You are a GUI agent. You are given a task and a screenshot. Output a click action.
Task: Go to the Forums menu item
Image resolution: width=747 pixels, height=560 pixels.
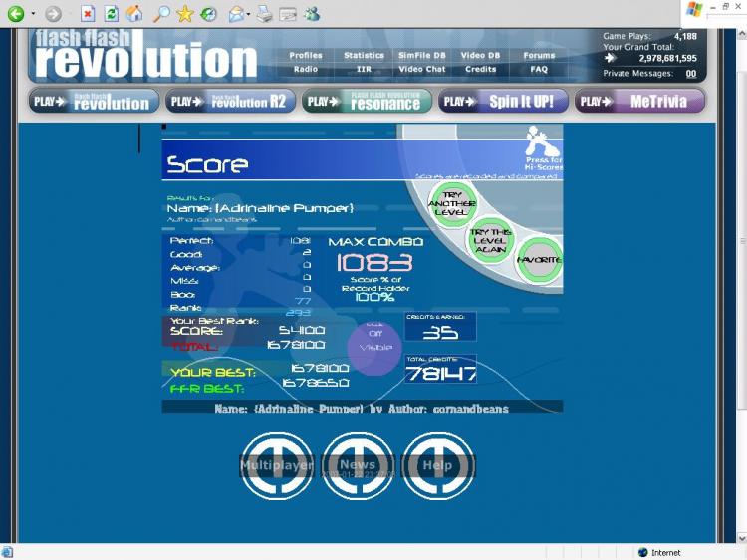point(539,55)
